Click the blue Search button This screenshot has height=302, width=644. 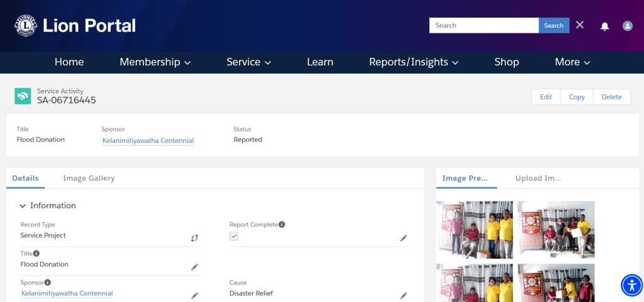point(553,25)
